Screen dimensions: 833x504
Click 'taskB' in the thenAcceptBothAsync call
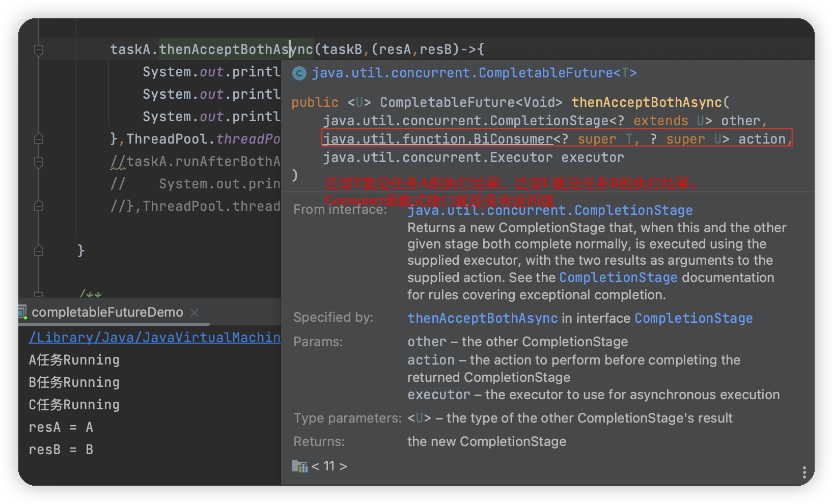point(342,49)
